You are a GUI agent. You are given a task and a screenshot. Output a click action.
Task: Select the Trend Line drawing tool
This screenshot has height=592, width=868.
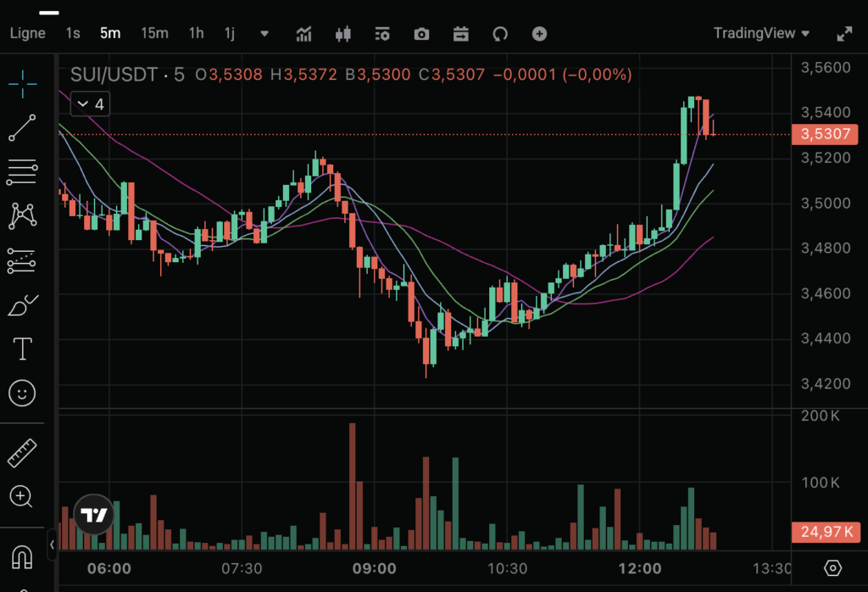coord(22,127)
